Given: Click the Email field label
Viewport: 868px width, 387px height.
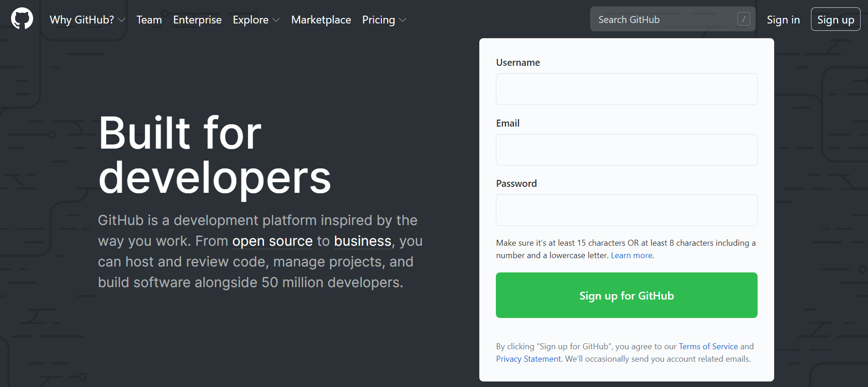Looking at the screenshot, I should [508, 123].
